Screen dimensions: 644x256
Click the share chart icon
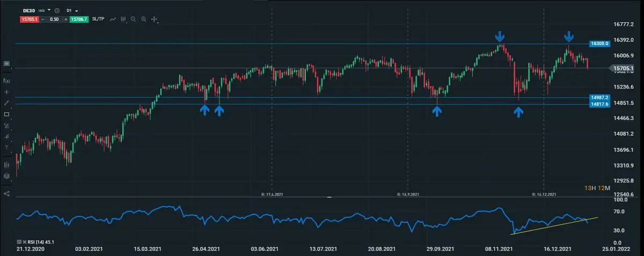click(x=6, y=193)
